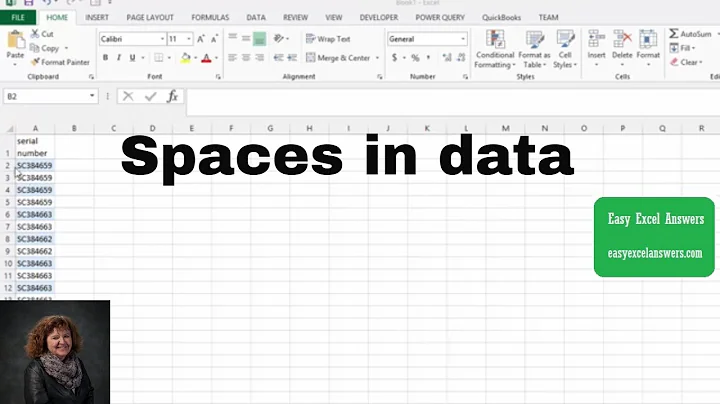Image resolution: width=720 pixels, height=404 pixels.
Task: Select cell A6 containing SC384663
Action: [35, 214]
